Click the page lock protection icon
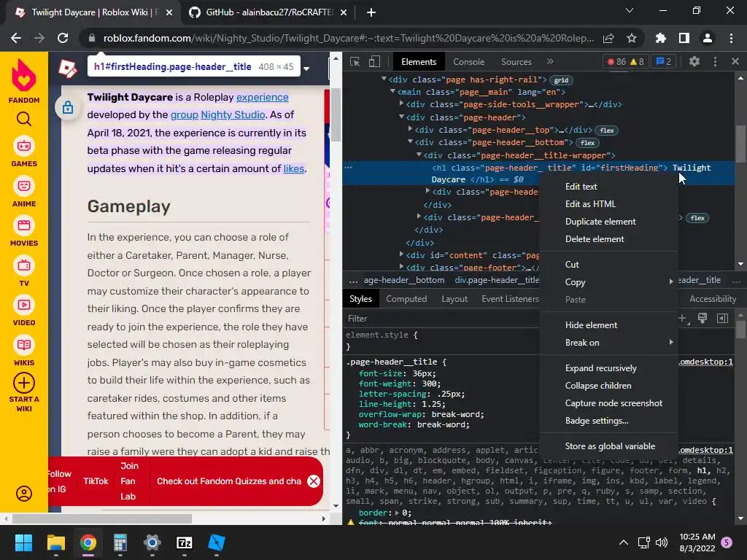This screenshot has width=747, height=560. 68,108
